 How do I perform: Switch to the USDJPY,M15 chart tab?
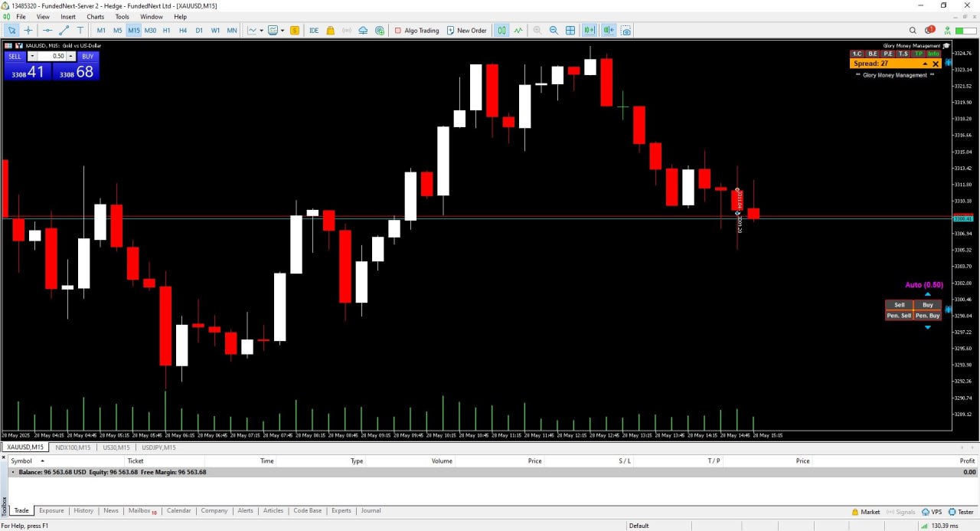point(158,447)
